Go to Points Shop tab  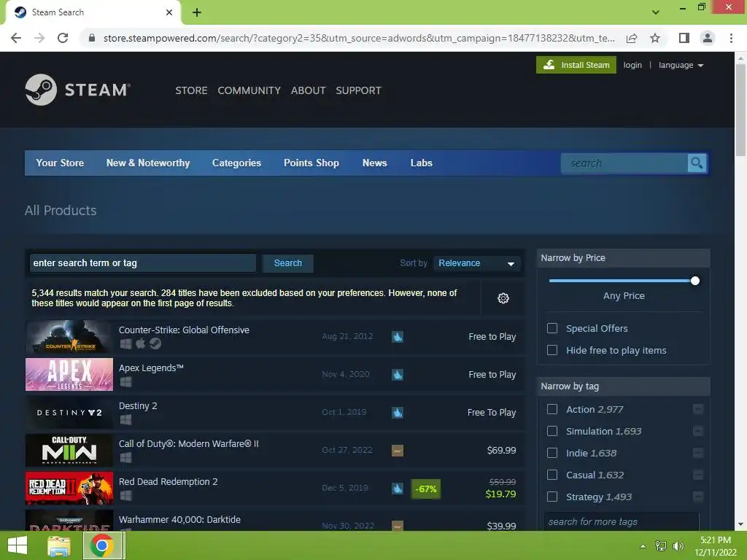pyautogui.click(x=311, y=163)
